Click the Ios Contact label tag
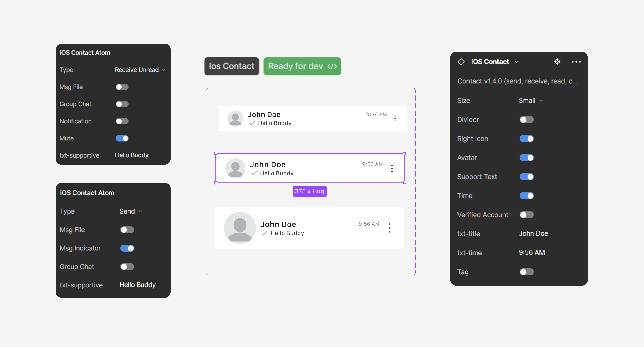This screenshot has width=644, height=347. point(232,66)
